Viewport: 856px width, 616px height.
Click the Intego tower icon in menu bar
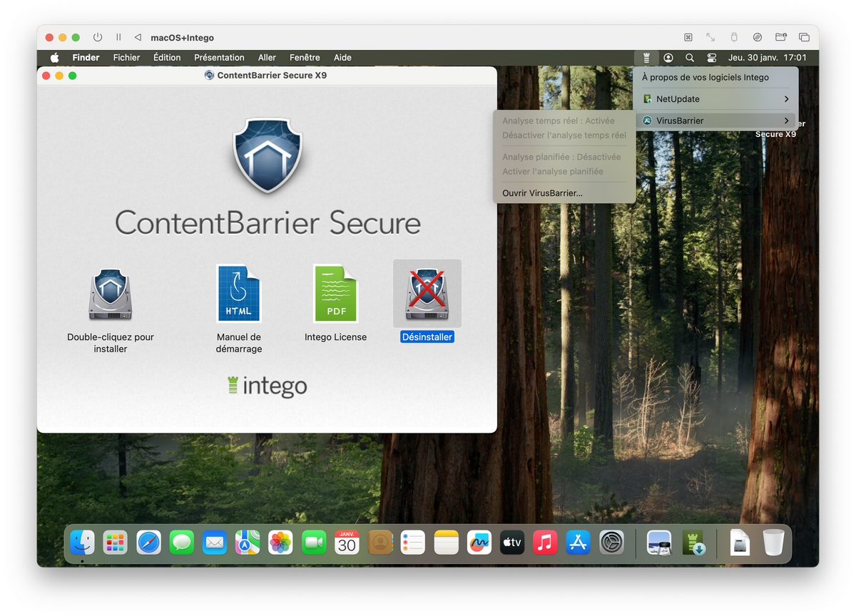click(646, 58)
